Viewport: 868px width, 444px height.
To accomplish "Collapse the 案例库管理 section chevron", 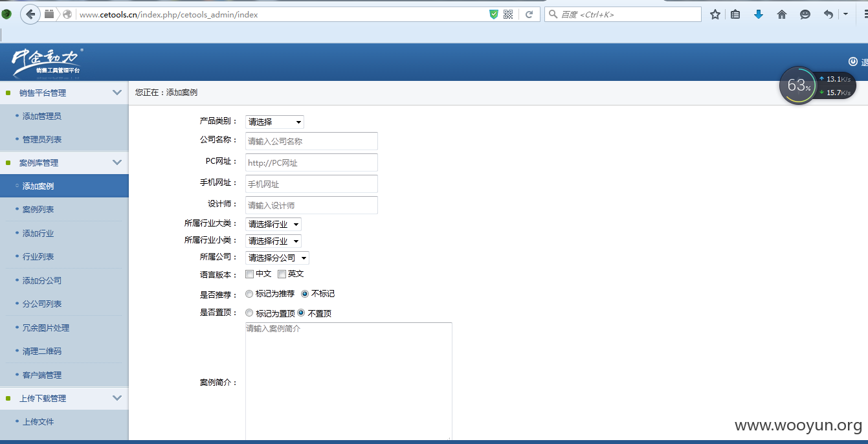I will click(117, 162).
